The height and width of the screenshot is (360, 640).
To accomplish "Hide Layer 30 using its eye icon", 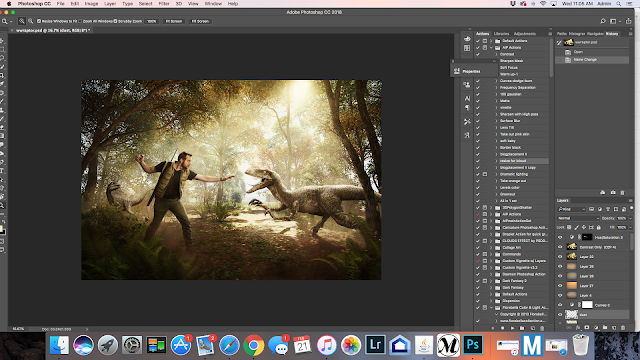I will (560, 257).
